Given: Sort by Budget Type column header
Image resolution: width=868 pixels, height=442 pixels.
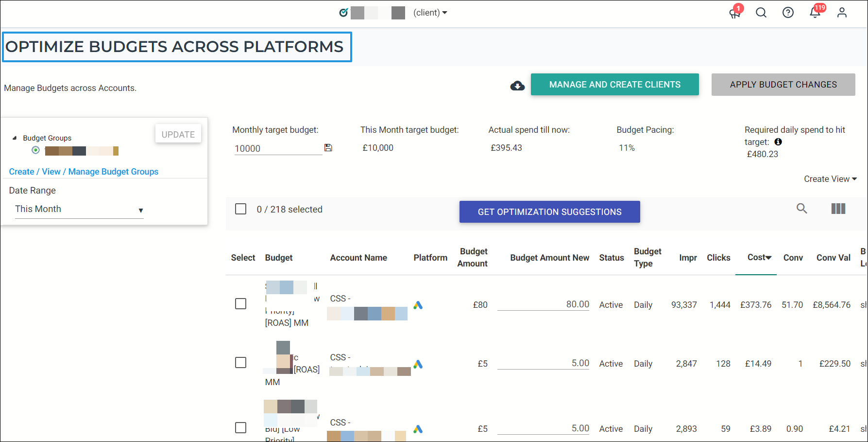Looking at the screenshot, I should tap(647, 257).
